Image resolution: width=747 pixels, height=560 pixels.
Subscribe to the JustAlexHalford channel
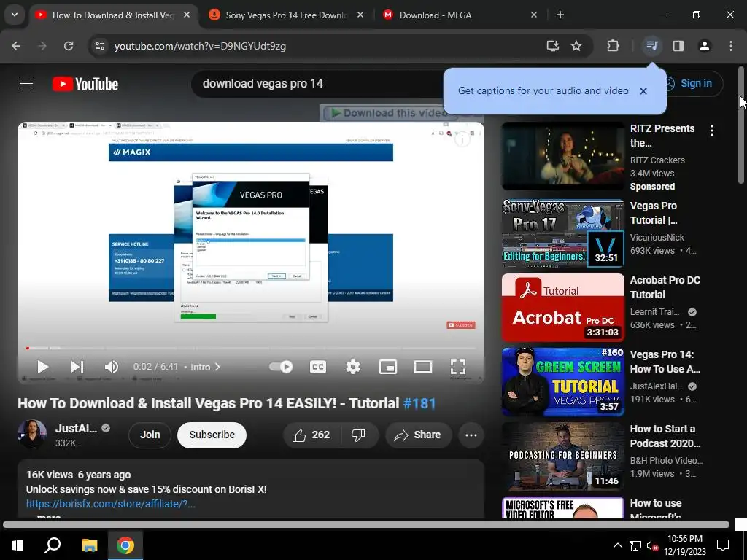pos(212,435)
